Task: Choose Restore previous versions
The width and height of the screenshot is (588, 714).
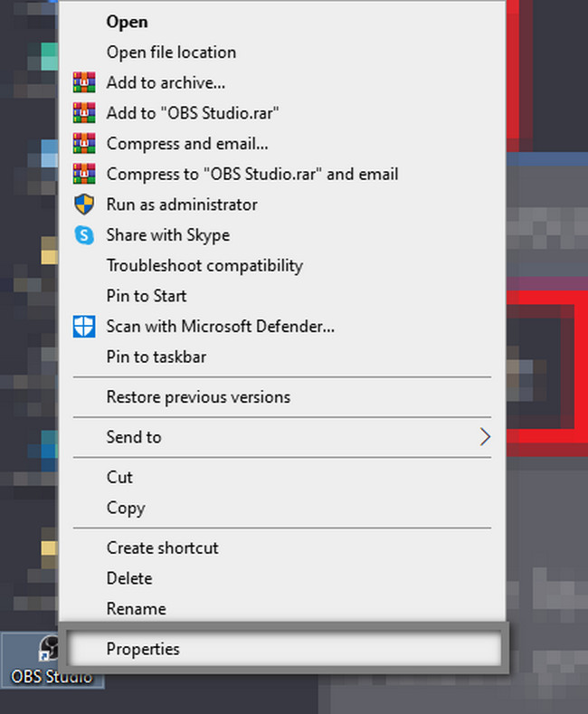Action: click(x=282, y=397)
